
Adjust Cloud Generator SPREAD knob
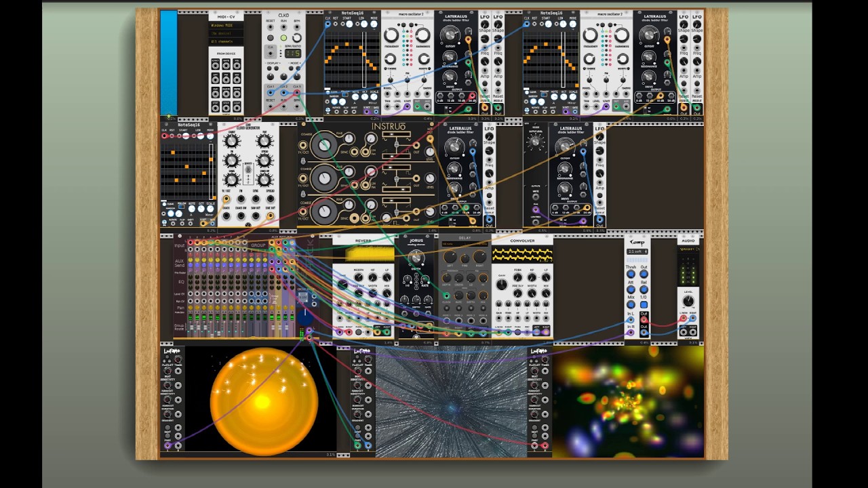pyautogui.click(x=264, y=159)
